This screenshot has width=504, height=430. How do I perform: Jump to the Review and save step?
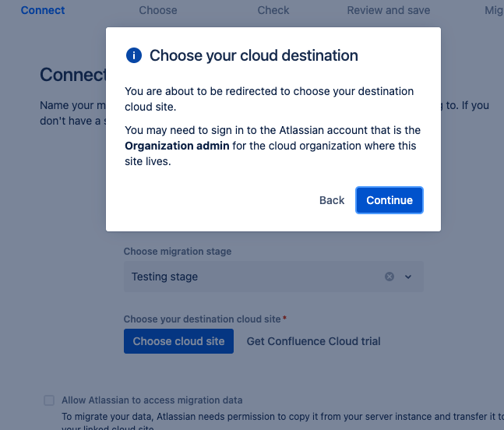coord(387,10)
